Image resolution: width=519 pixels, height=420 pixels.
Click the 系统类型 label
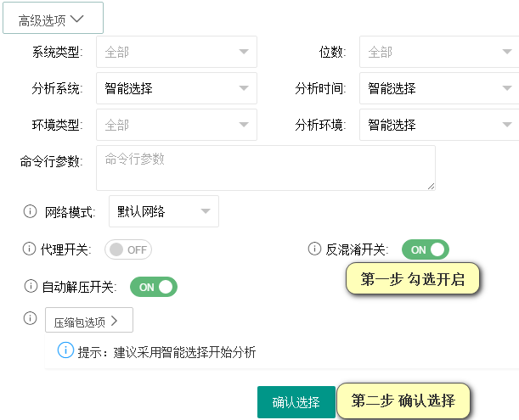point(57,52)
